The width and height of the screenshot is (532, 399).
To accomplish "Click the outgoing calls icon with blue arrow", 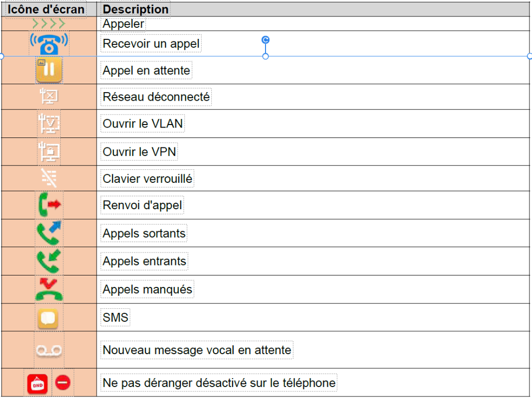I will coord(49,233).
